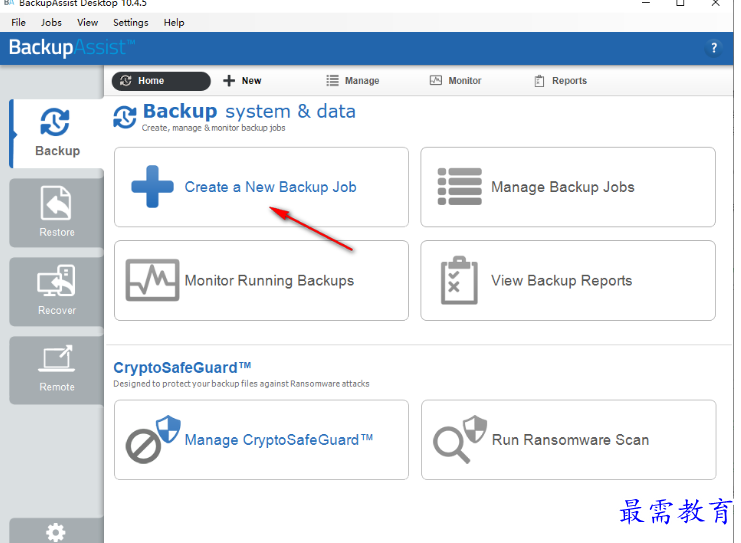Click the chart icon in Monitor tab
The height and width of the screenshot is (543, 741).
436,80
